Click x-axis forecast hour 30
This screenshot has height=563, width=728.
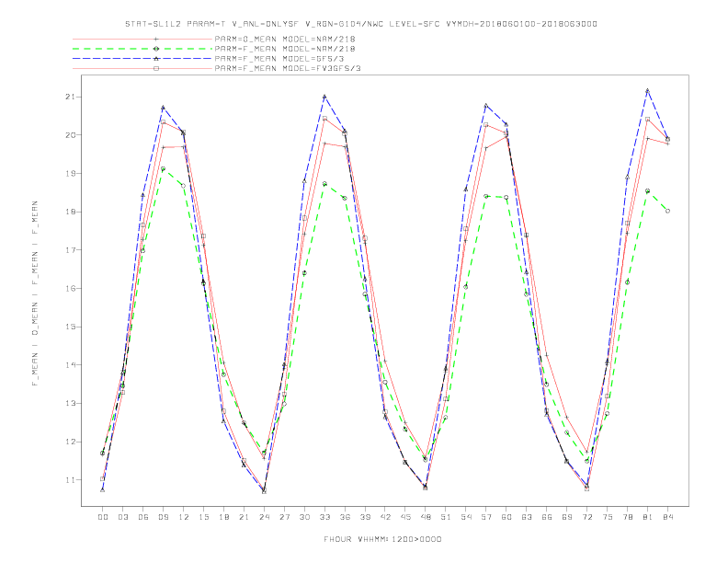[304, 517]
